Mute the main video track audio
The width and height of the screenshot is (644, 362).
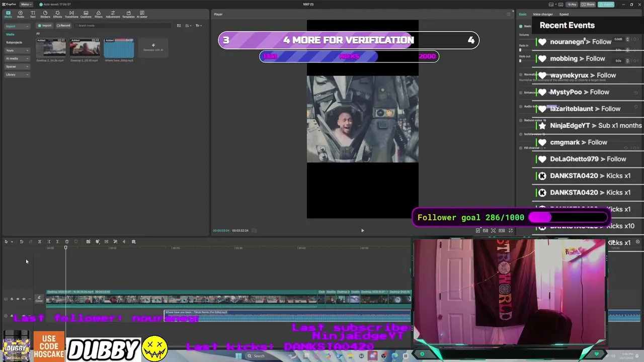pos(24,299)
